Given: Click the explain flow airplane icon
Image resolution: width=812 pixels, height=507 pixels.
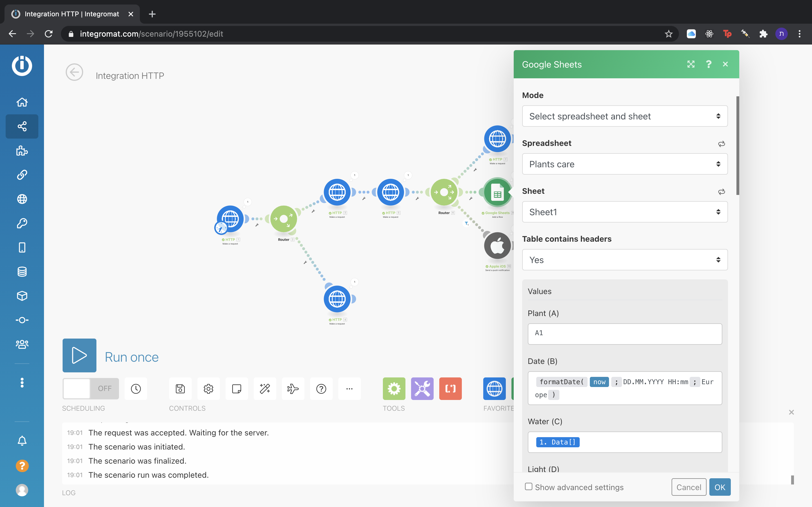Looking at the screenshot, I should point(293,388).
